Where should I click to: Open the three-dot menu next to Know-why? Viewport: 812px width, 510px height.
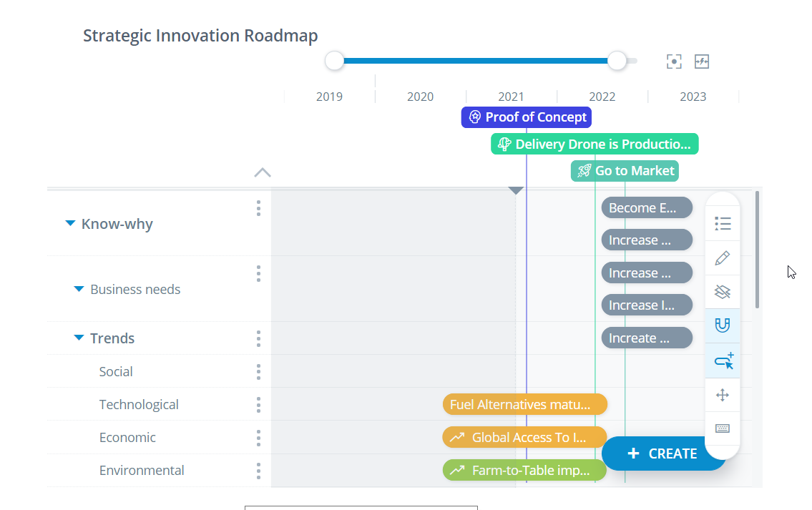[258, 208]
